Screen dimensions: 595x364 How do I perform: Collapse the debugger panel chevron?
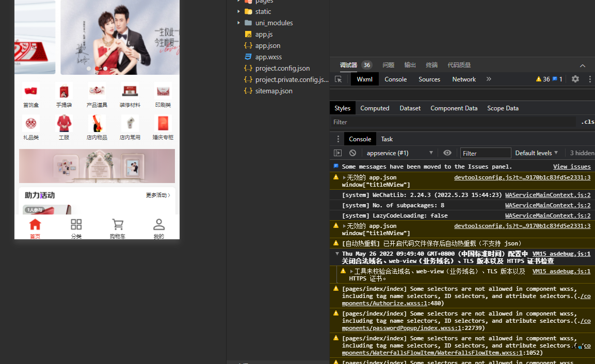point(583,65)
